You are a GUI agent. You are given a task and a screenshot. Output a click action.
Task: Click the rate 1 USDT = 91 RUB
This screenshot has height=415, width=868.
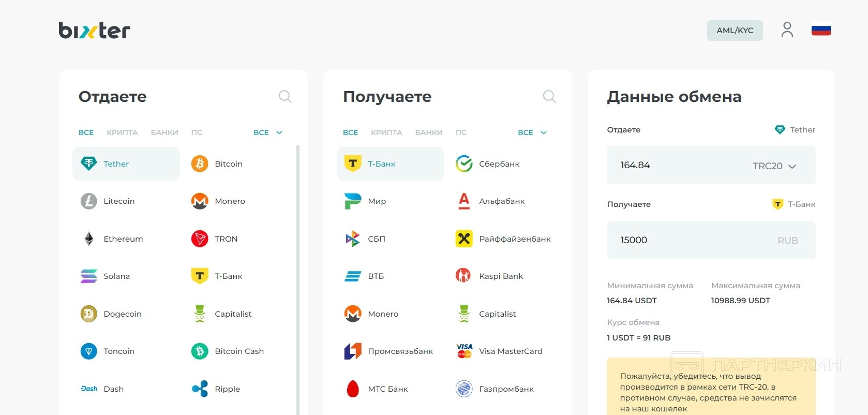click(638, 338)
